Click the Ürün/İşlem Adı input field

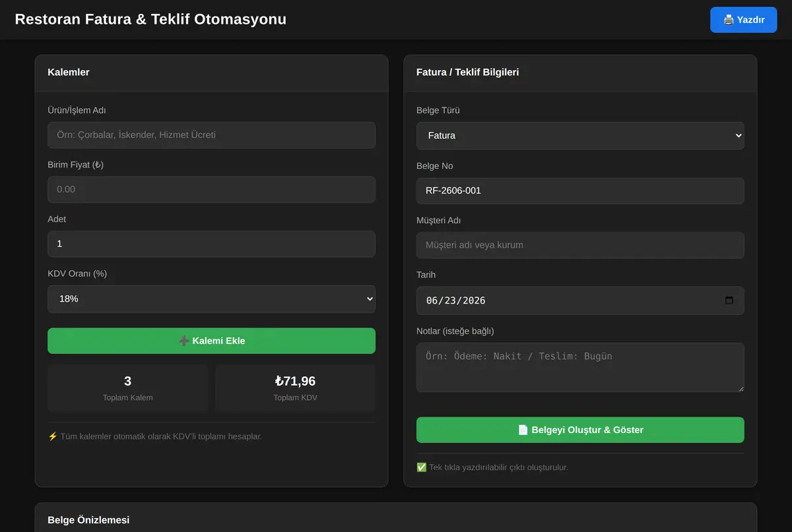pyautogui.click(x=211, y=135)
